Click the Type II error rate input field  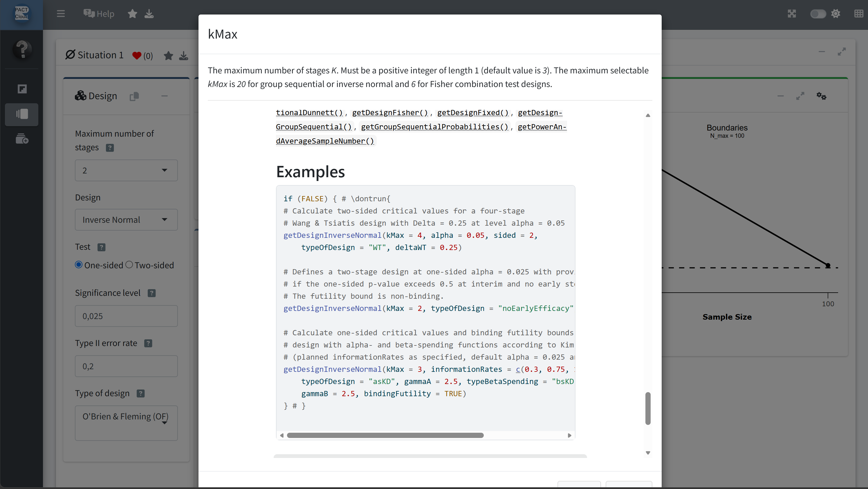[x=126, y=366]
